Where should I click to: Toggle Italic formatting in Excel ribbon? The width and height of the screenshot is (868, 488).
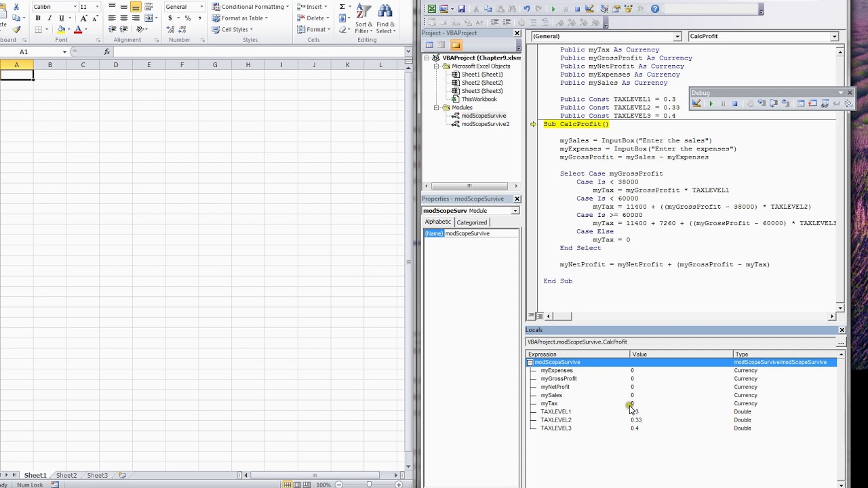click(50, 18)
